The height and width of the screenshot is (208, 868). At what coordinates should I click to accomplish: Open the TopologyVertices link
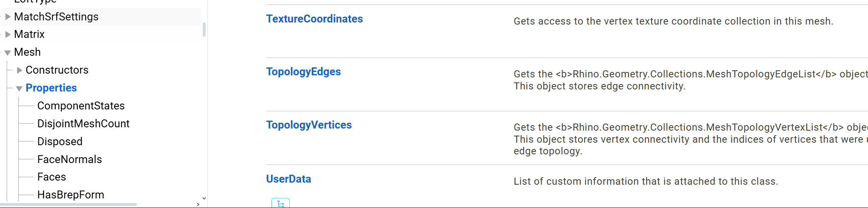[x=308, y=125]
